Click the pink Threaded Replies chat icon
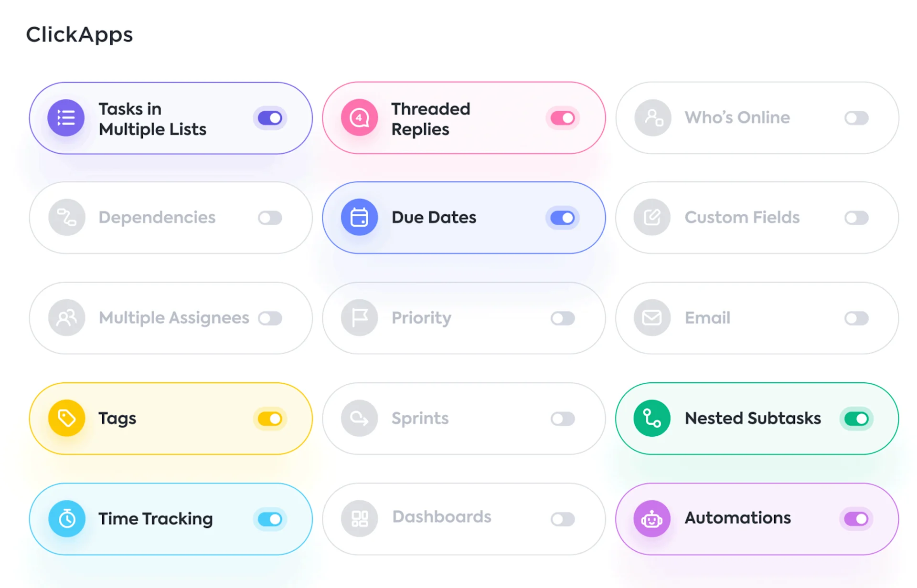Screen dimensions: 917x588 click(359, 118)
